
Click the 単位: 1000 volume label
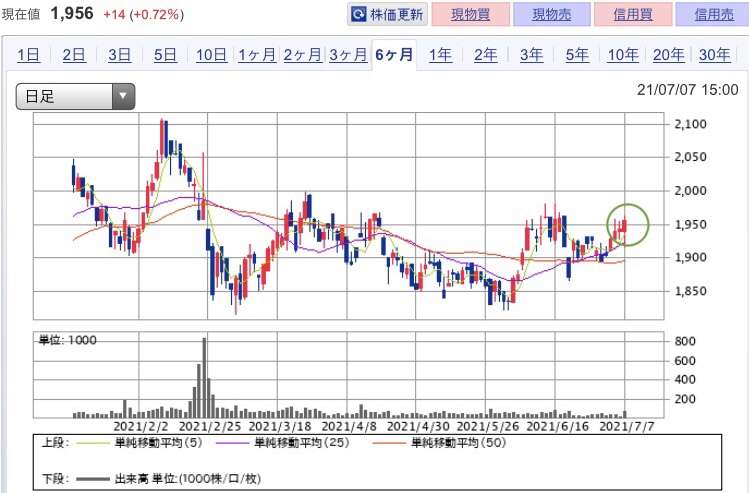point(68,340)
